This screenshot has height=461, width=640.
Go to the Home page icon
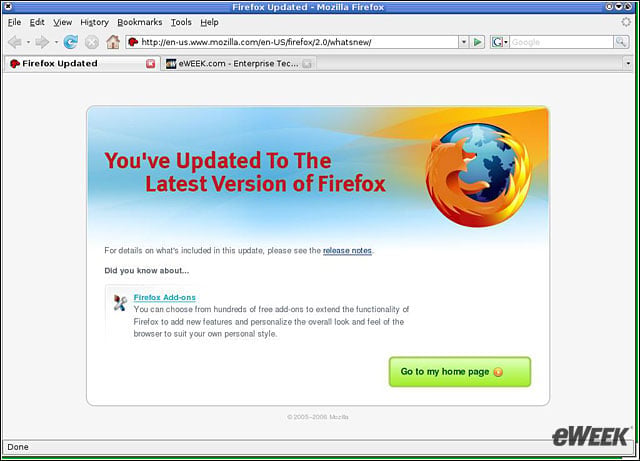[x=113, y=42]
